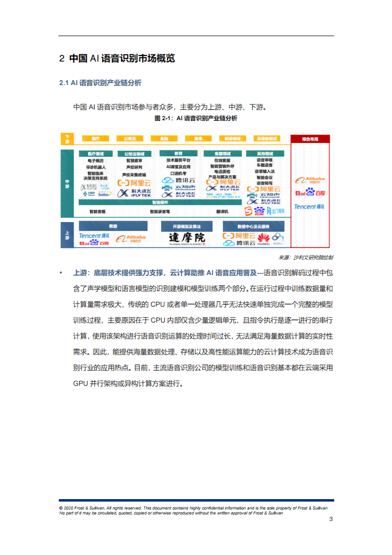Click the orange 公检法 downstream box

pos(130,139)
